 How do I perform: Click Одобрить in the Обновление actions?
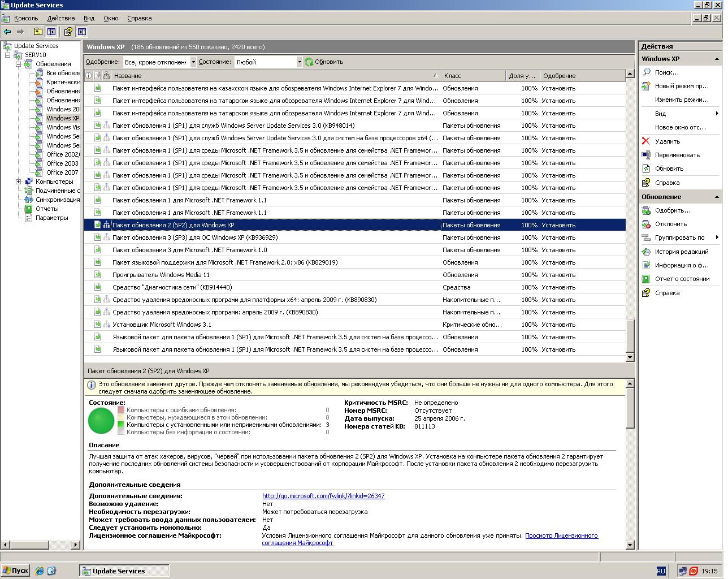point(672,210)
